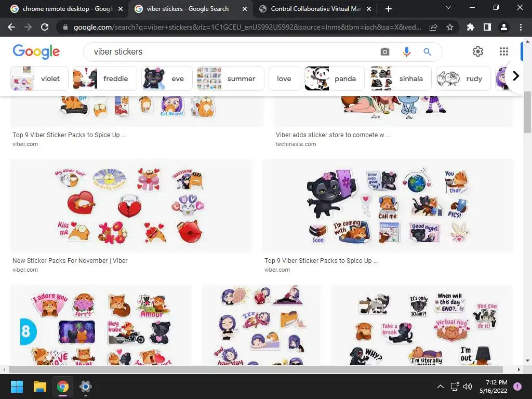Search by image with camera icon
Image resolution: width=532 pixels, height=399 pixels.
[385, 52]
